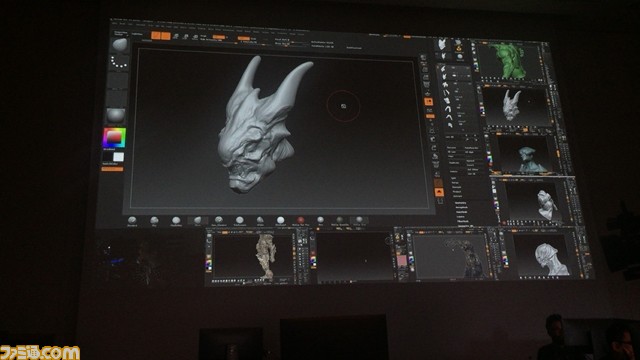640x360 pixels.
Task: Pick a hue in the rainbow color picker
Action: [x=114, y=138]
